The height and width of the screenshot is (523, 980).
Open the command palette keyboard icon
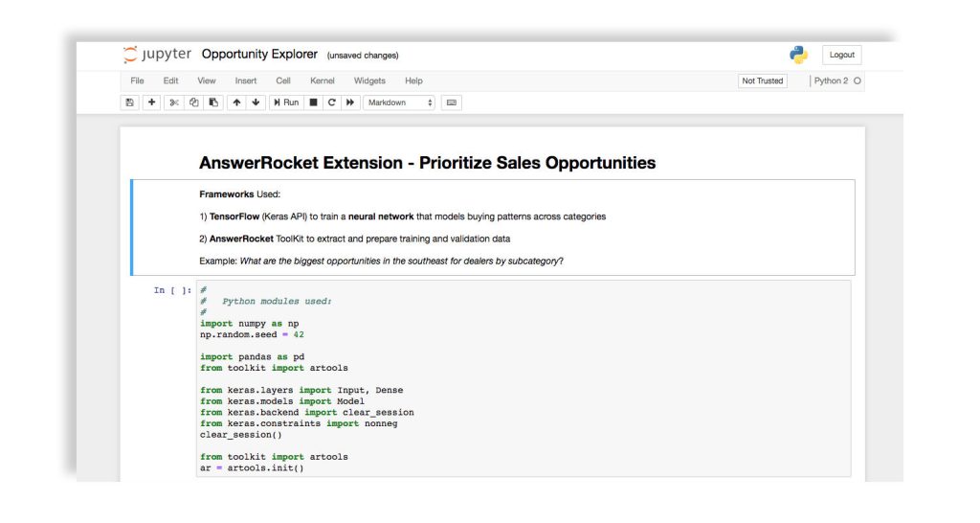[452, 102]
